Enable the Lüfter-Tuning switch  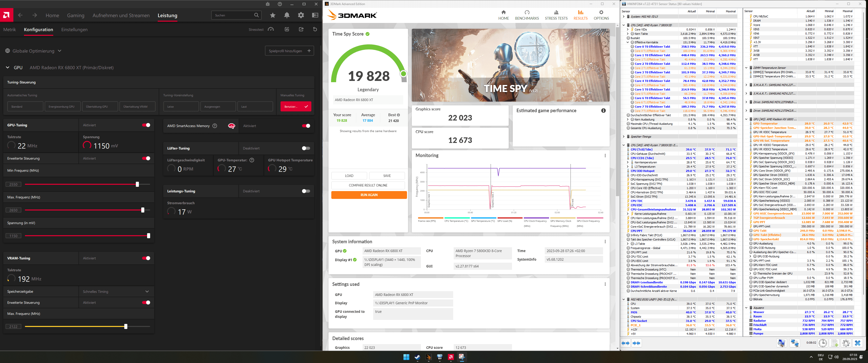(306, 148)
